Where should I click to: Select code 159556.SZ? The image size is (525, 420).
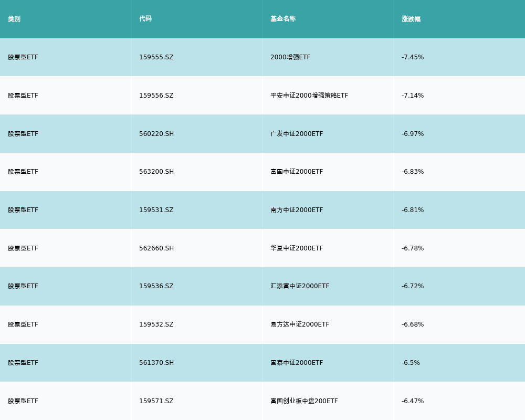pyautogui.click(x=156, y=96)
